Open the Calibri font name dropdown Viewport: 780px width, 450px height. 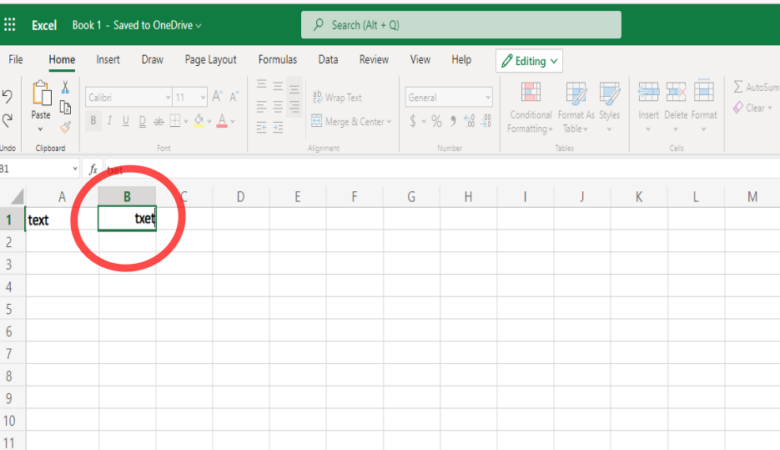point(127,97)
